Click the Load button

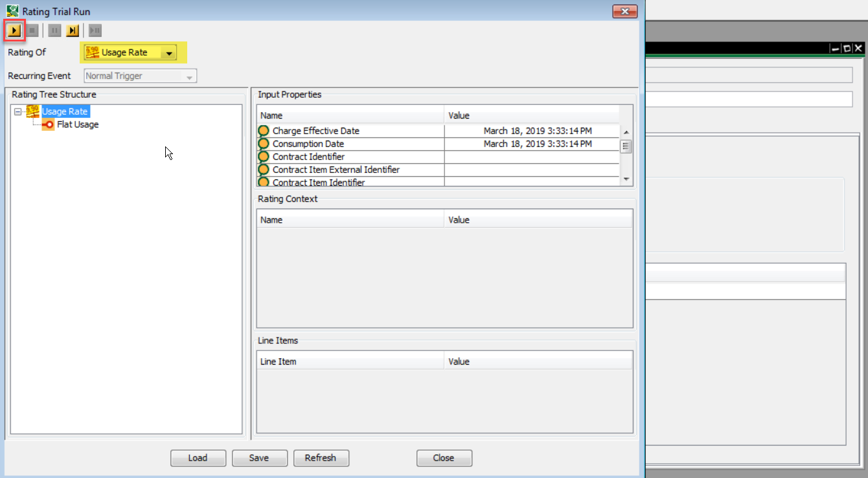click(x=198, y=458)
